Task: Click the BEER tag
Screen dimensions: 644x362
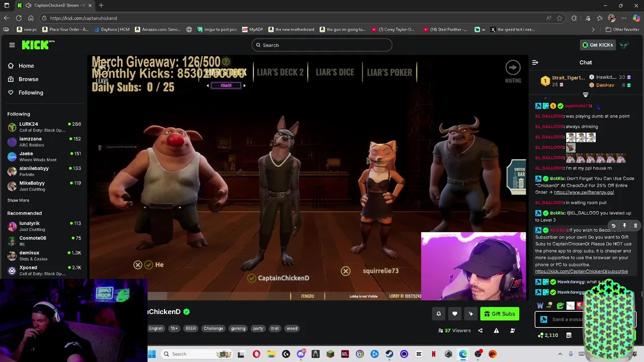Action: click(x=191, y=328)
